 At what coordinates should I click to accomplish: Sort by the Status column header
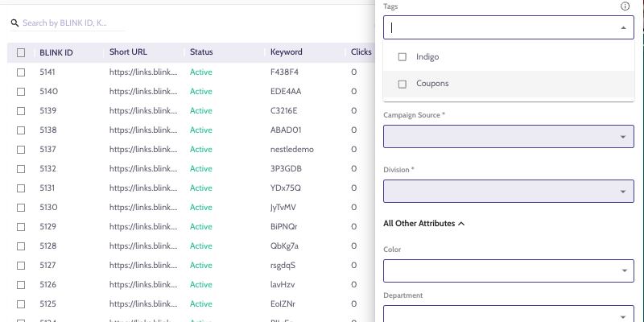[x=201, y=52]
